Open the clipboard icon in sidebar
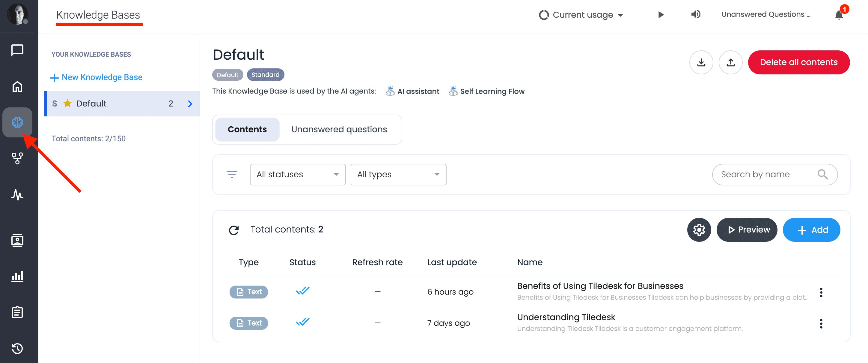The width and height of the screenshot is (868, 363). click(x=17, y=312)
